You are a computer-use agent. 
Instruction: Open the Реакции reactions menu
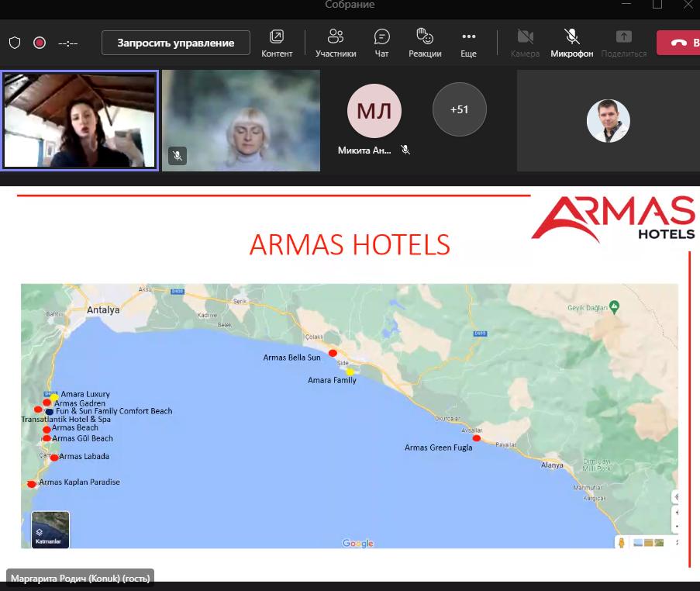pyautogui.click(x=425, y=43)
